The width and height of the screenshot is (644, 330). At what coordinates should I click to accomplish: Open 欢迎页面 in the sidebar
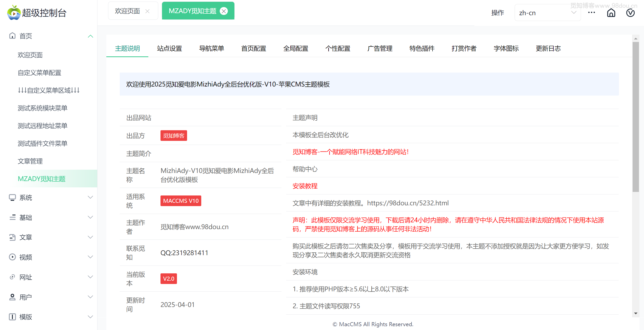(49, 55)
